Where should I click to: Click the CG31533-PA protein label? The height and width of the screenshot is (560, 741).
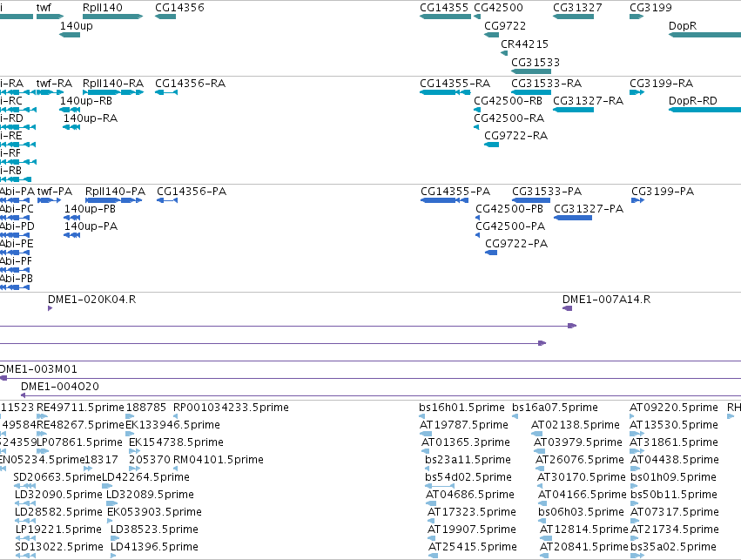click(x=547, y=192)
